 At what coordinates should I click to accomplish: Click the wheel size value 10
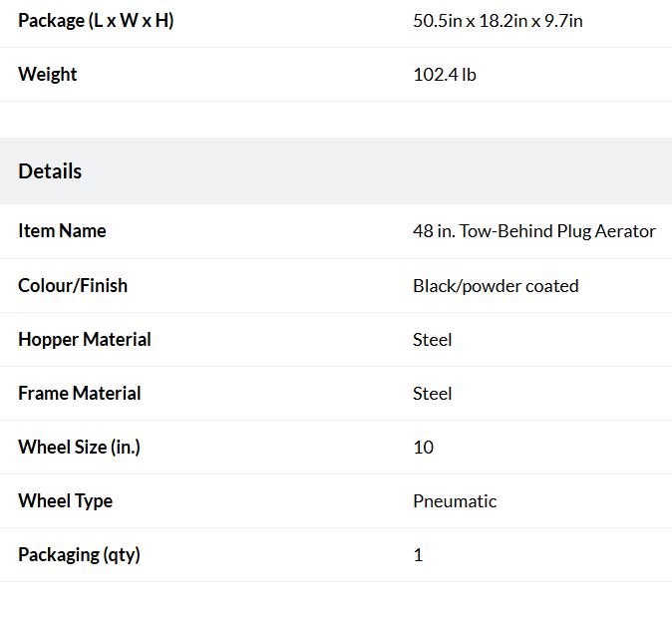[423, 448]
